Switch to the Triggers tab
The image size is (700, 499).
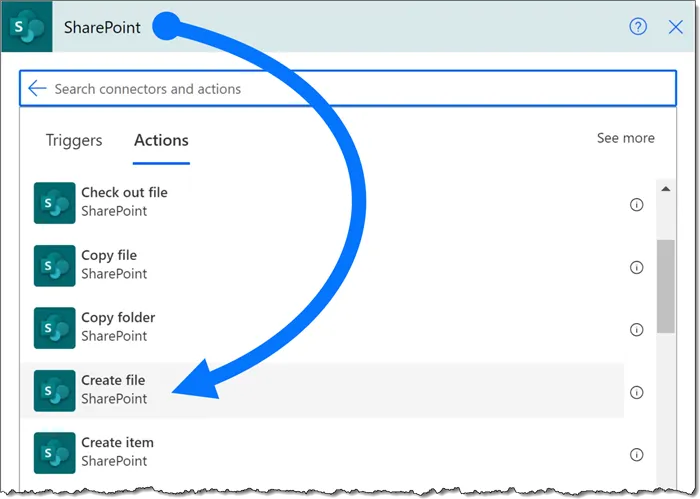click(x=74, y=140)
